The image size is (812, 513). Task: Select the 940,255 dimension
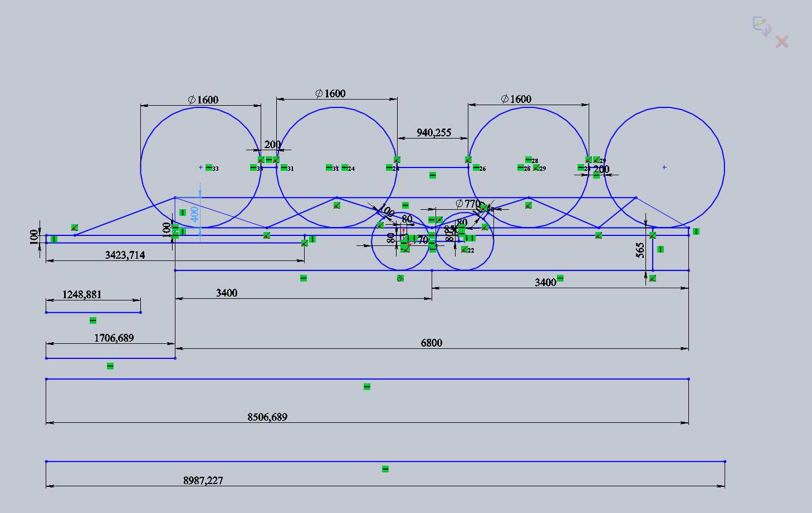[x=434, y=132]
